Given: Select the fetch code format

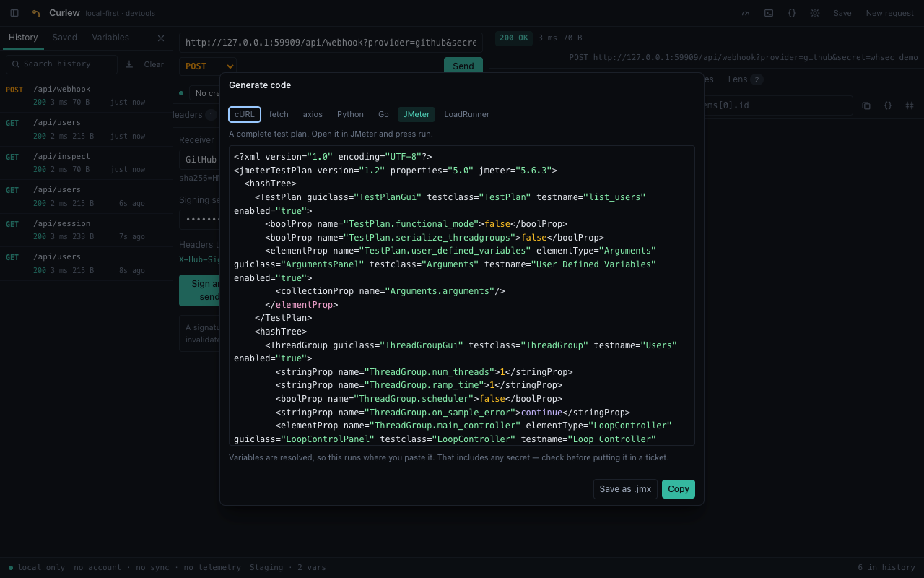Looking at the screenshot, I should point(279,114).
